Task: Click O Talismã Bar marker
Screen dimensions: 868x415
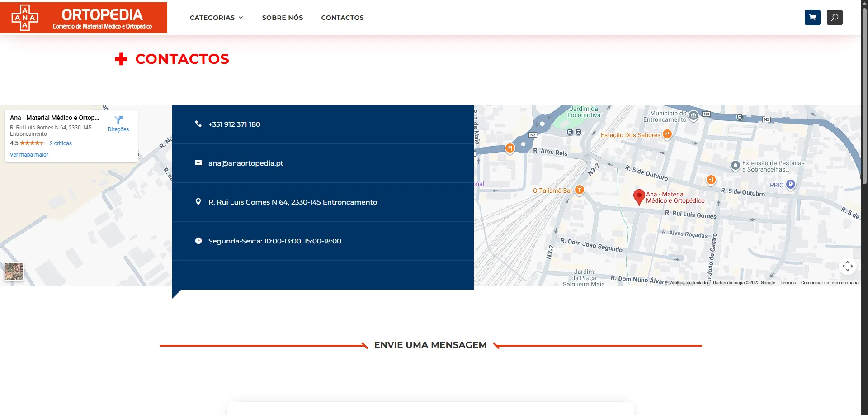Action: [579, 190]
